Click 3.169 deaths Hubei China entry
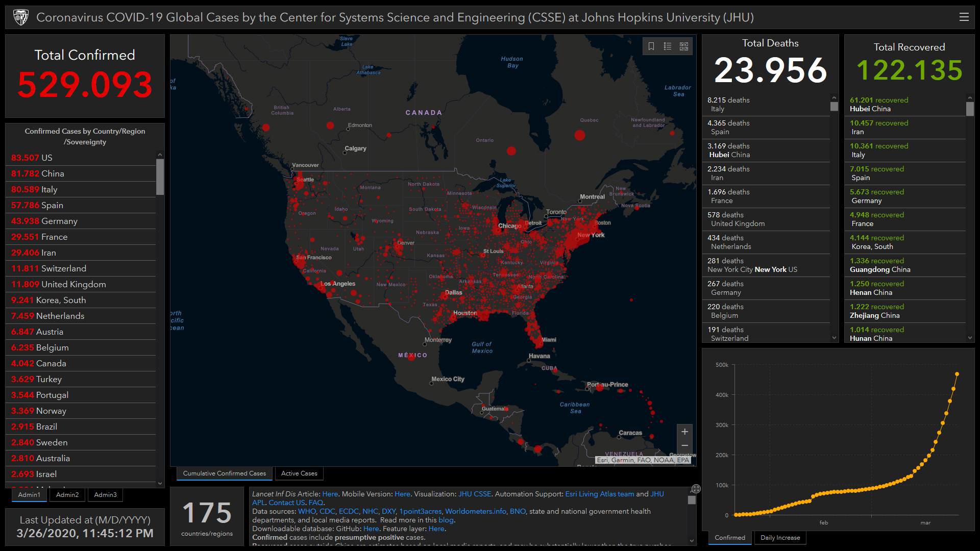Screen dimensions: 980x551 click(x=767, y=151)
